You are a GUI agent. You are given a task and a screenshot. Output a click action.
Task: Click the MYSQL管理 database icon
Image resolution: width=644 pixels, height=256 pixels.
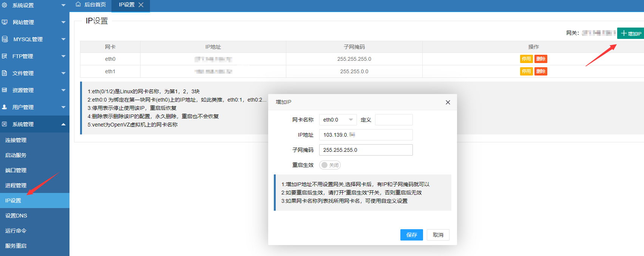coord(5,39)
